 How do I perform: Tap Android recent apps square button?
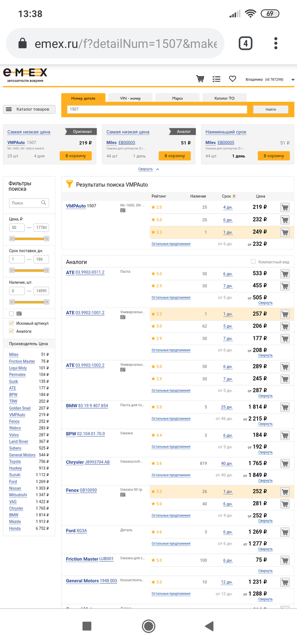tap(87, 626)
